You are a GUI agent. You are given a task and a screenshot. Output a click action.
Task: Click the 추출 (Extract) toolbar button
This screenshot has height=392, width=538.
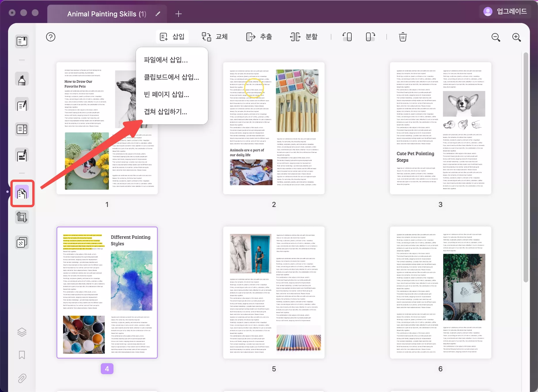coord(259,37)
